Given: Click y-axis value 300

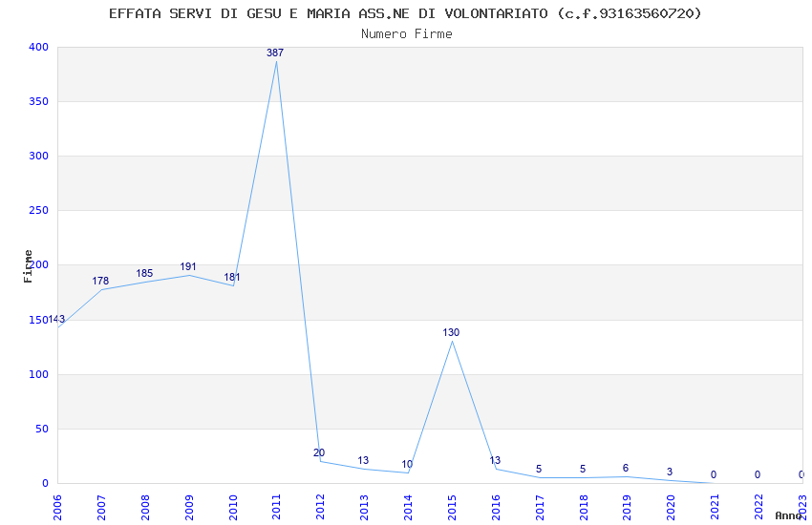Looking at the screenshot, I should 38,156.
